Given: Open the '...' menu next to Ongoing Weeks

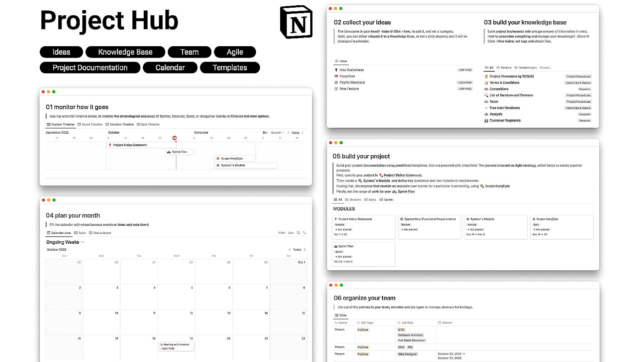Looking at the screenshot, I should pos(82,242).
